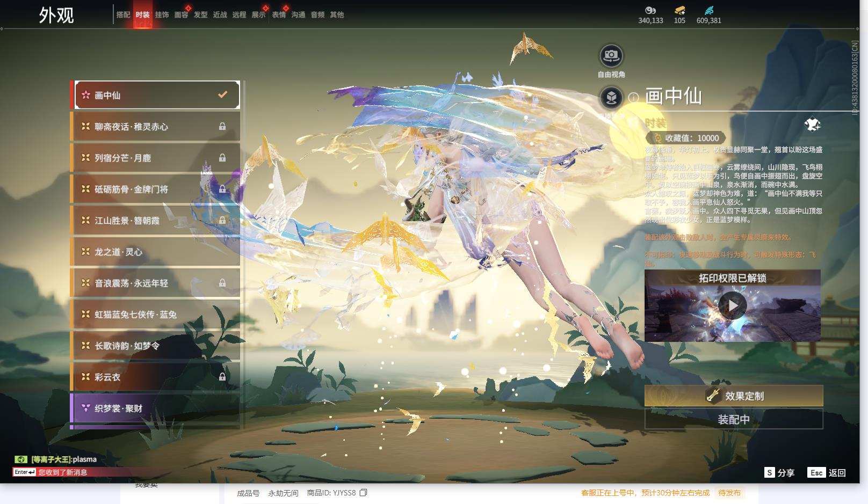The image size is (868, 504).
Task: Click lock icon on 聊斋夜话·稚灵赤心
Action: pos(222,127)
